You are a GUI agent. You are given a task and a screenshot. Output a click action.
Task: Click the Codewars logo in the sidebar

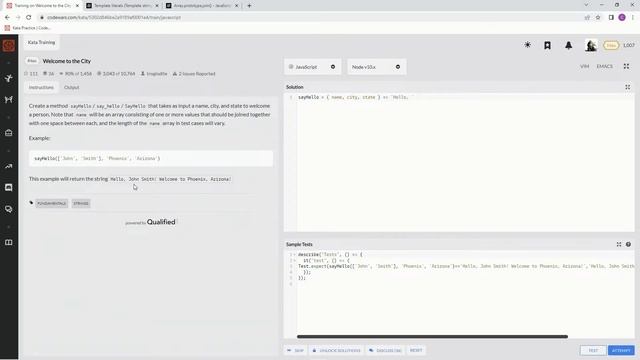(x=9, y=45)
